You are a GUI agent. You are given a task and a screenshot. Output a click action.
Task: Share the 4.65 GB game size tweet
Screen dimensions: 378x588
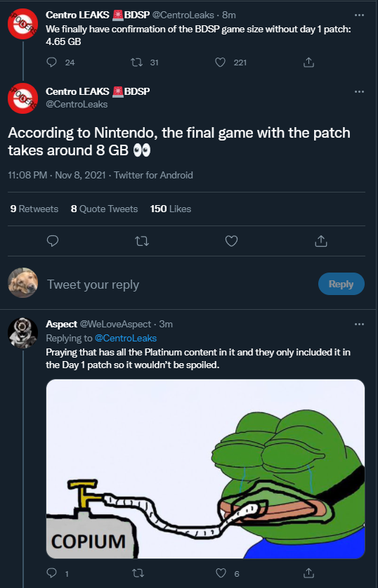[x=308, y=63]
